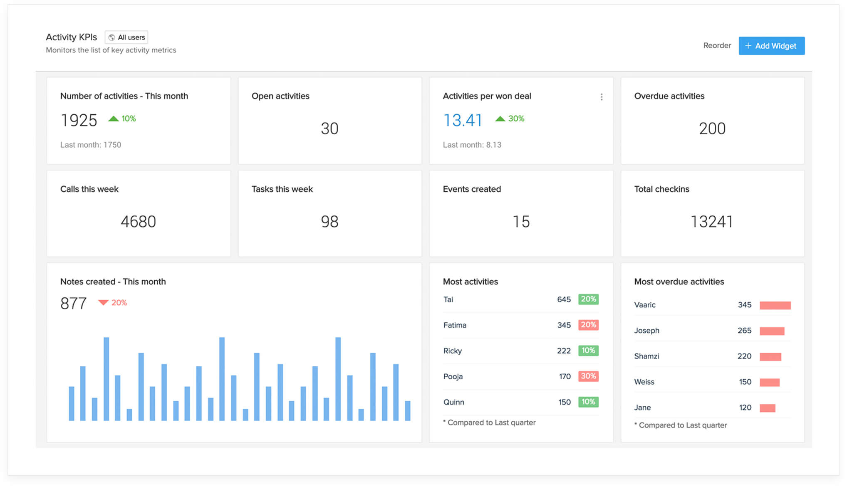Click the red down arrow in Notes created
847x504 pixels.
pyautogui.click(x=103, y=303)
